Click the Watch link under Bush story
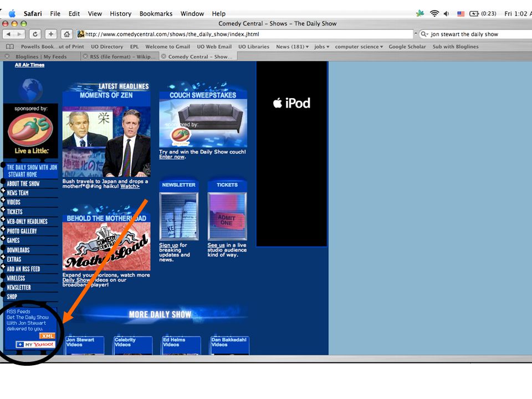532x399 pixels. coord(130,186)
